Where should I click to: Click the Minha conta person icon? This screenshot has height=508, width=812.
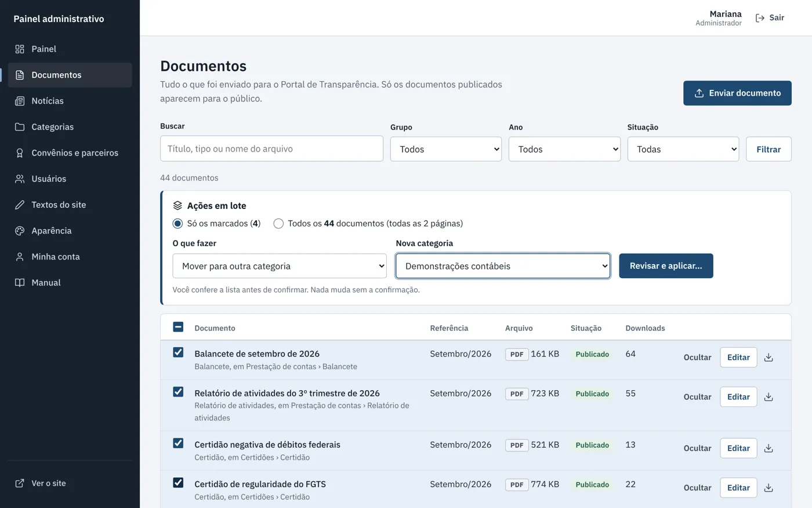(20, 257)
